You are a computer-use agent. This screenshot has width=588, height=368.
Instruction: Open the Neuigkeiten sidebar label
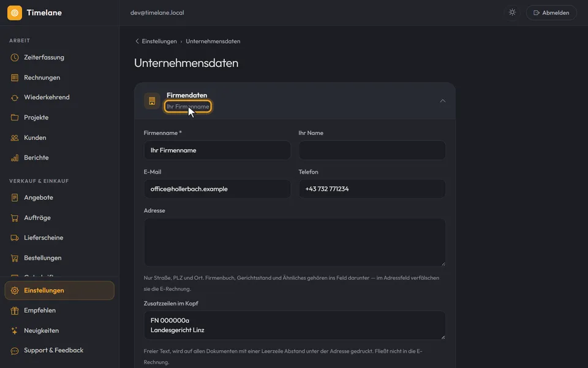coord(41,331)
